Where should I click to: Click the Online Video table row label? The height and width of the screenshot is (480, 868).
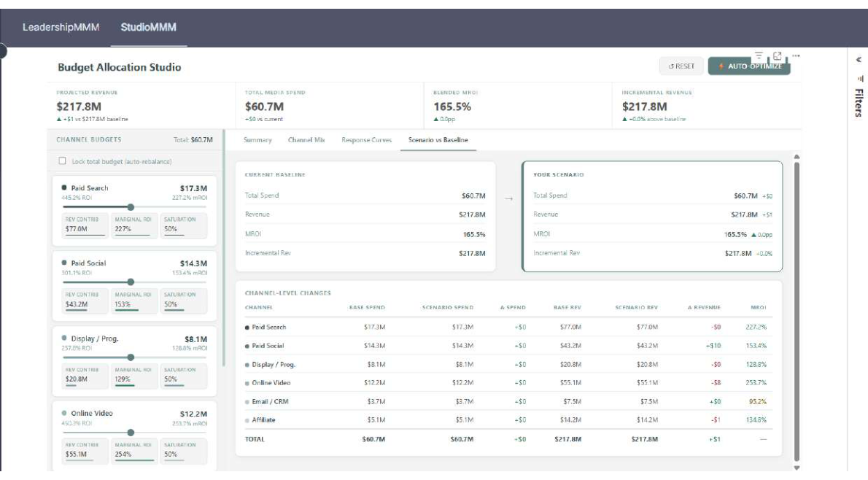(x=271, y=383)
